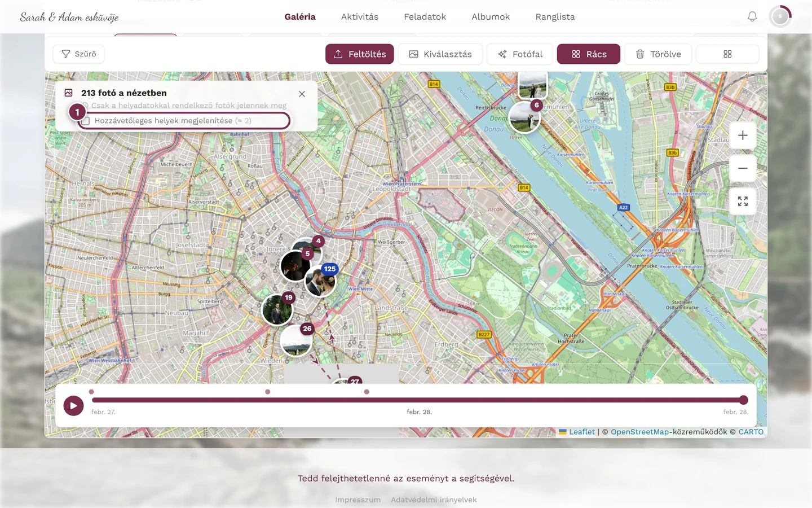Image resolution: width=812 pixels, height=508 pixels.
Task: Click the Kiválasztás selection button
Action: pos(440,54)
